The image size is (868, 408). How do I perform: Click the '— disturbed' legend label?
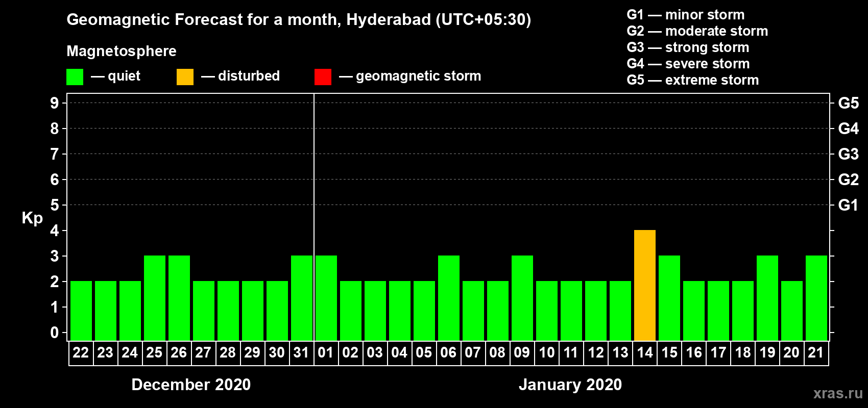tap(240, 76)
